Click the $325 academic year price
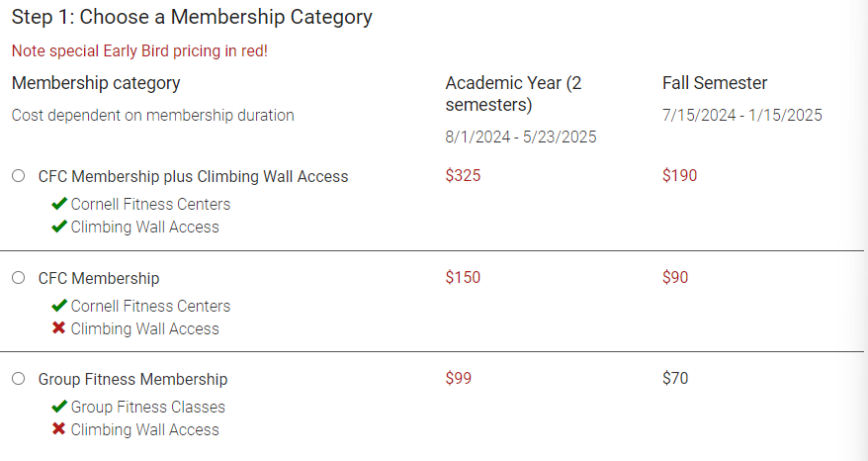Image resolution: width=868 pixels, height=461 pixels. [x=463, y=176]
